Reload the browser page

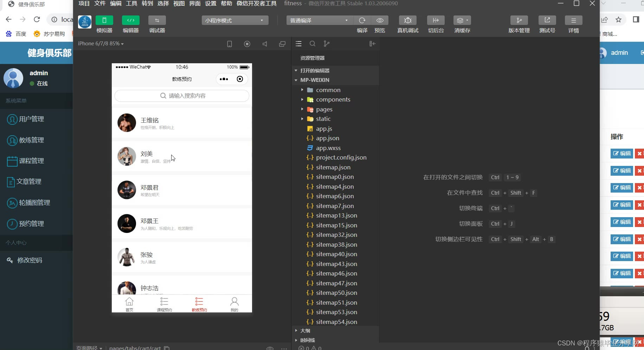[37, 19]
